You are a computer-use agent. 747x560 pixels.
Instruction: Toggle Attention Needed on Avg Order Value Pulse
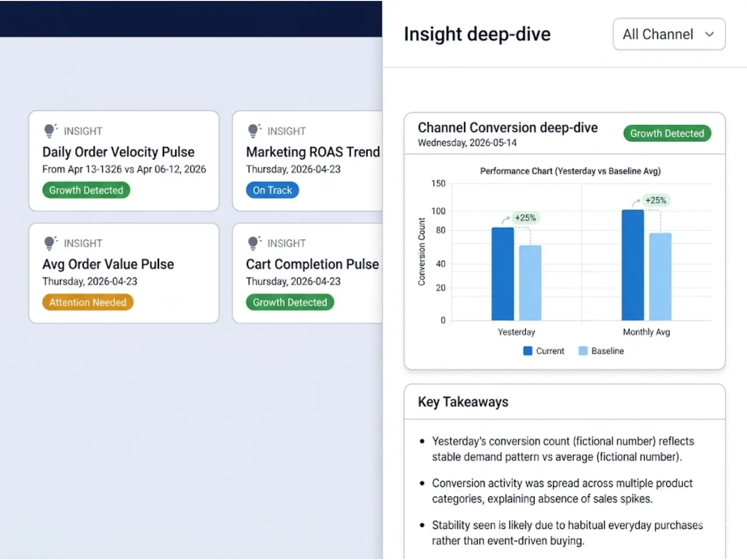click(x=87, y=302)
